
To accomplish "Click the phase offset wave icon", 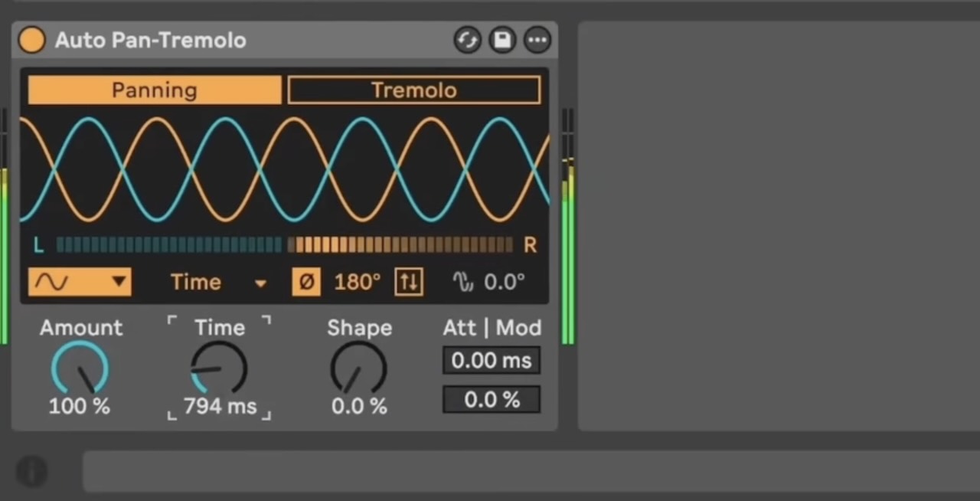I will pos(463,282).
